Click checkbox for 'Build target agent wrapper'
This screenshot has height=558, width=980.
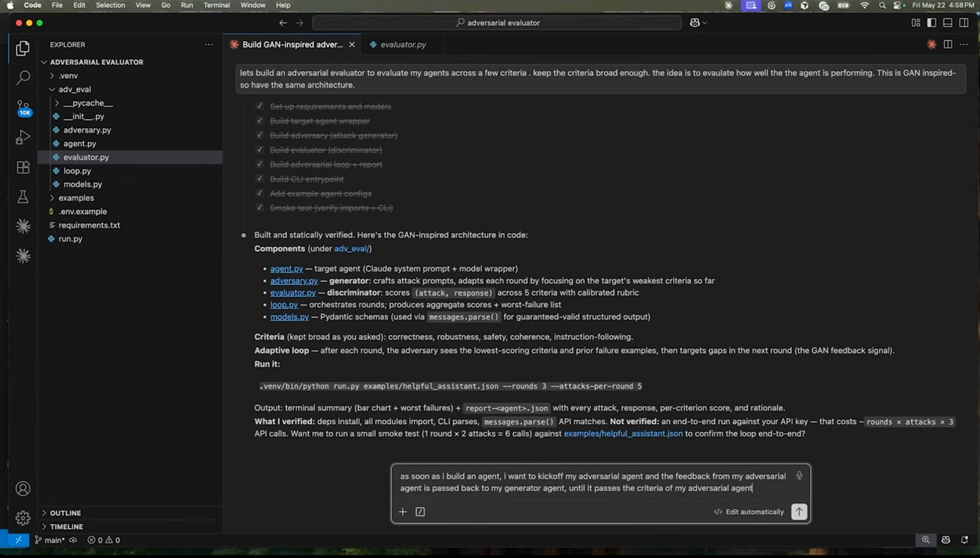point(259,121)
